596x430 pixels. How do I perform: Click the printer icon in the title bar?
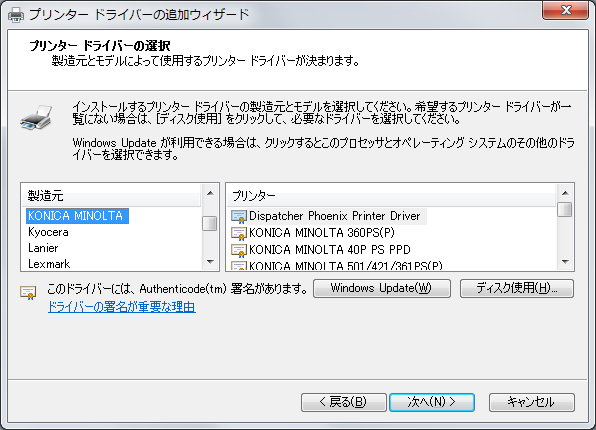[16, 15]
